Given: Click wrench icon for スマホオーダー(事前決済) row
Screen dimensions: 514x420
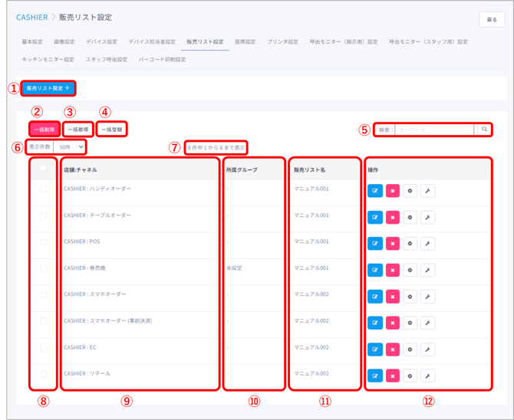Looking at the screenshot, I should [427, 323].
